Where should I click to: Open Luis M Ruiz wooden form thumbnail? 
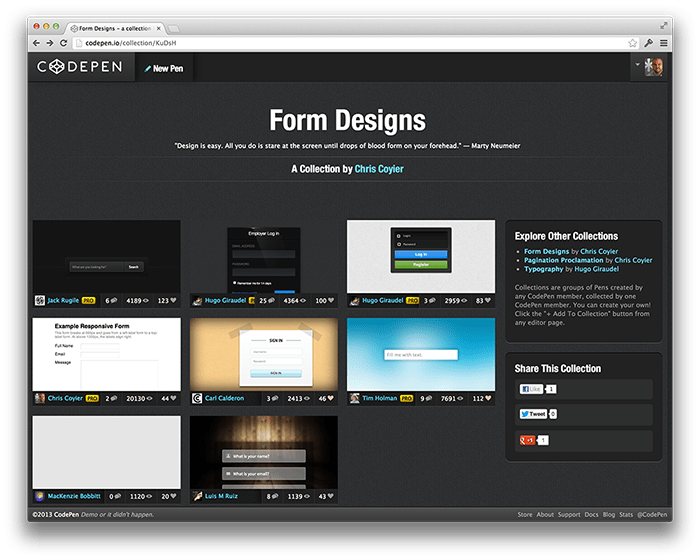point(264,452)
